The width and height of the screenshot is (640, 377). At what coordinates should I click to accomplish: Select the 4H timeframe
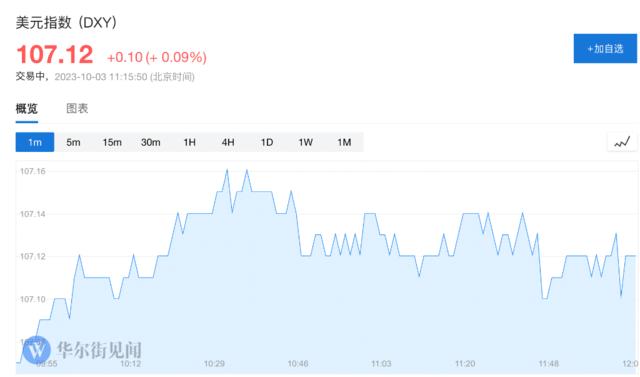point(228,142)
